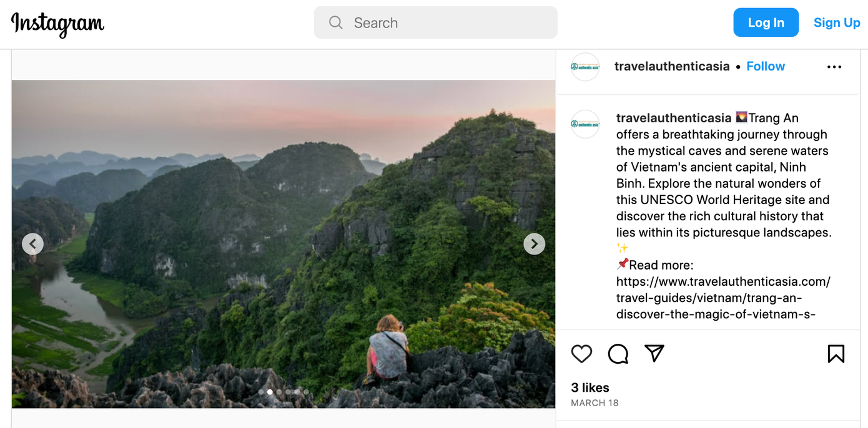Open travelauthenticasia's profile avatar
The height and width of the screenshot is (428, 868).
point(584,66)
